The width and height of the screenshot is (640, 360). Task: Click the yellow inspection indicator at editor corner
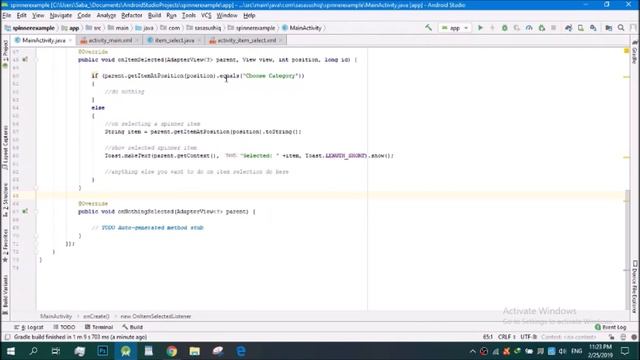pyautogui.click(x=626, y=51)
